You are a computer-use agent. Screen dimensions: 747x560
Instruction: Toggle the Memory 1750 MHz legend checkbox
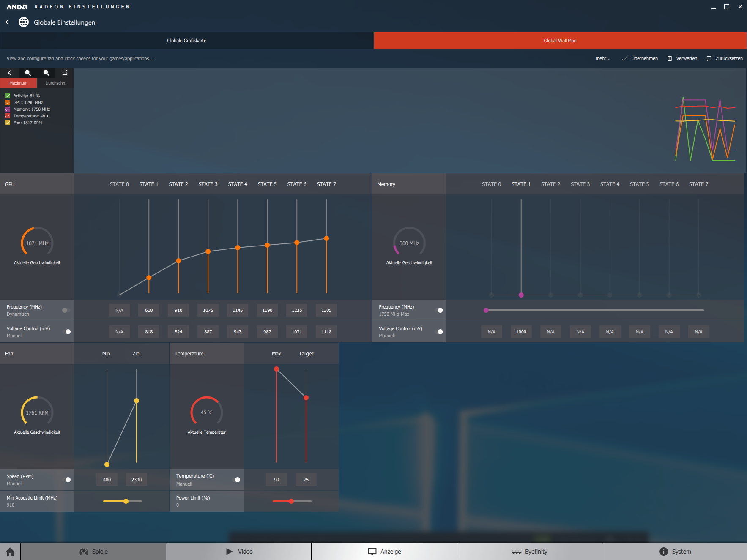click(x=8, y=109)
